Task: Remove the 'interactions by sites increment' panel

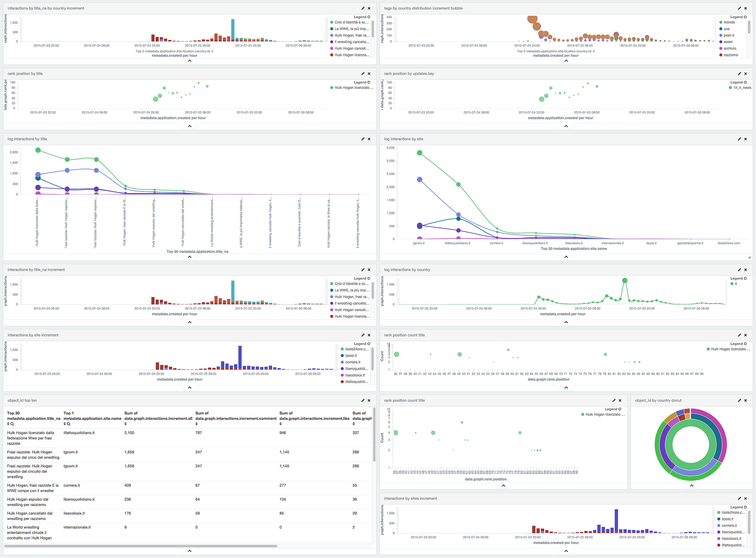Action: click(x=746, y=499)
